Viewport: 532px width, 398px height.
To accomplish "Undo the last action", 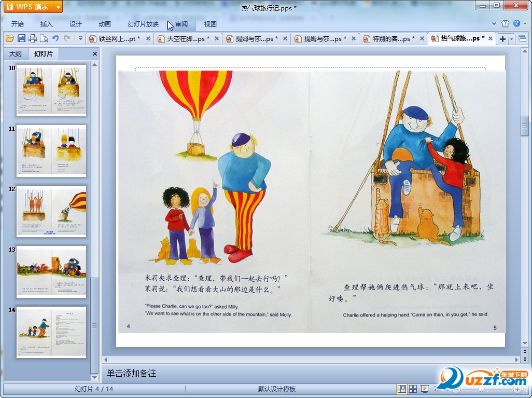I will pos(55,38).
